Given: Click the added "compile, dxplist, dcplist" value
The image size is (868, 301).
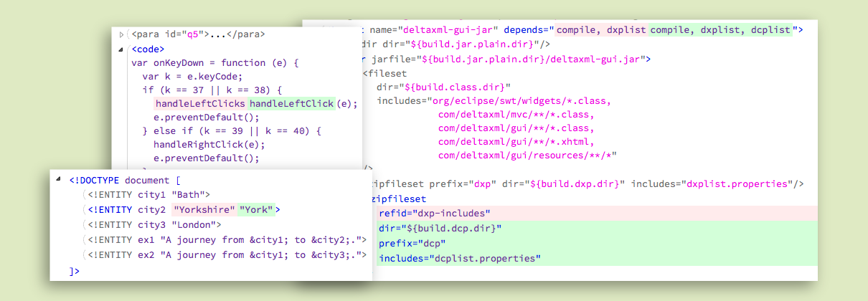Looking at the screenshot, I should [722, 30].
